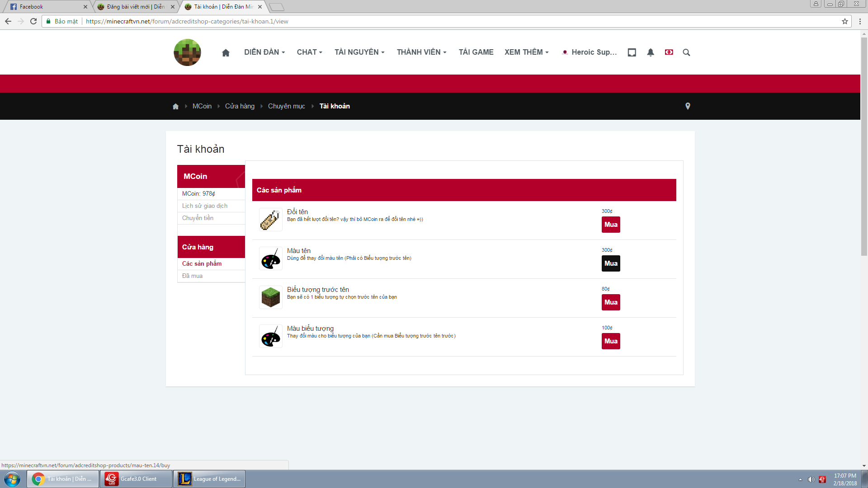The width and height of the screenshot is (868, 488).
Task: Open the TẢI GAME menu item
Action: pos(476,52)
